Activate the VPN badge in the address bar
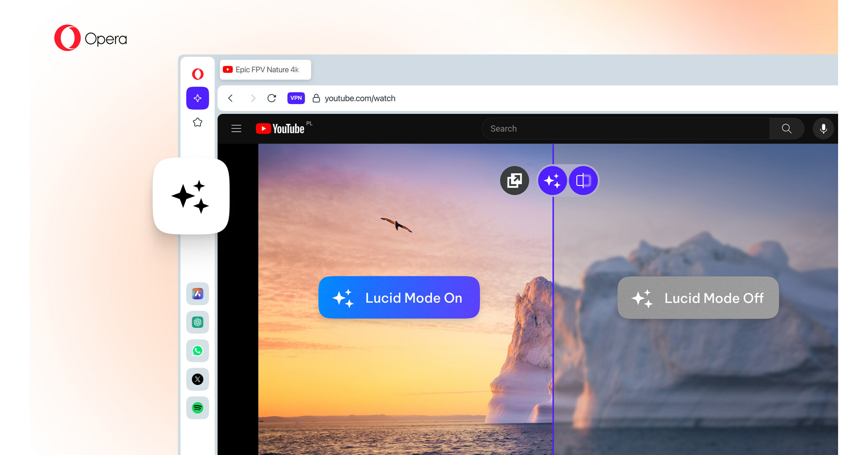This screenshot has width=868, height=455. click(296, 98)
